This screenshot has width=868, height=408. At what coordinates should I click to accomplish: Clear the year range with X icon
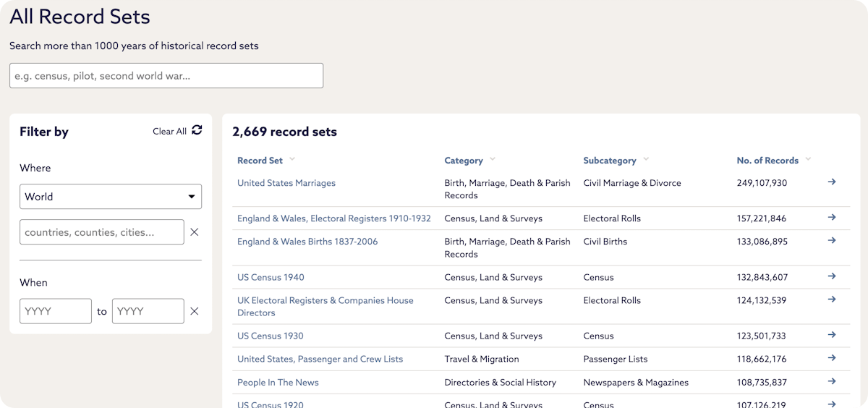click(194, 311)
